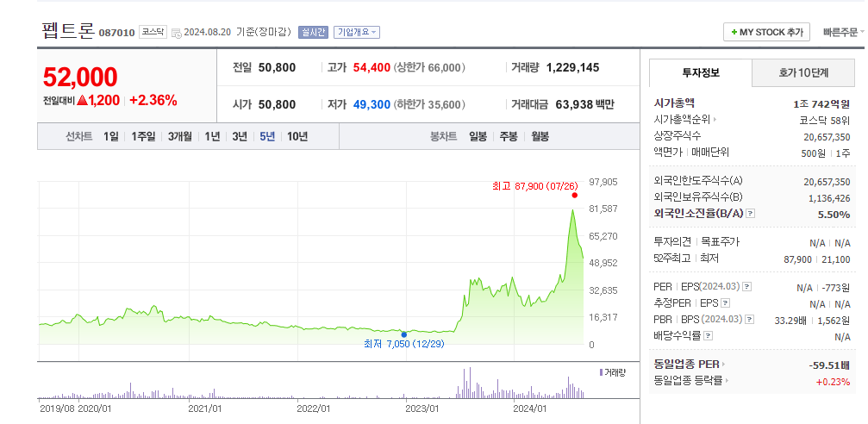Switch to 주봉 candlestick chart
This screenshot has height=424, width=868.
point(509,136)
